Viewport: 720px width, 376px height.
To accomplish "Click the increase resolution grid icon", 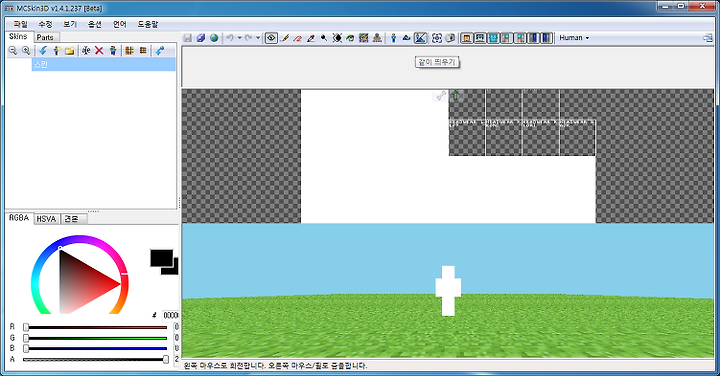I will 143,51.
